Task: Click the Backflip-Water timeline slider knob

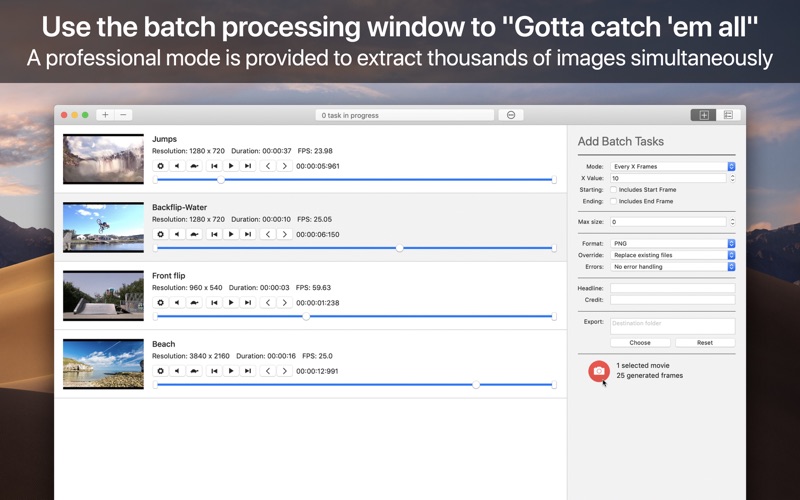Action: pos(399,248)
